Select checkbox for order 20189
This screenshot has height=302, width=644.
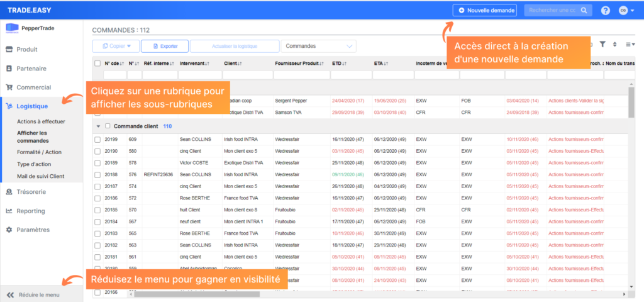click(x=97, y=163)
